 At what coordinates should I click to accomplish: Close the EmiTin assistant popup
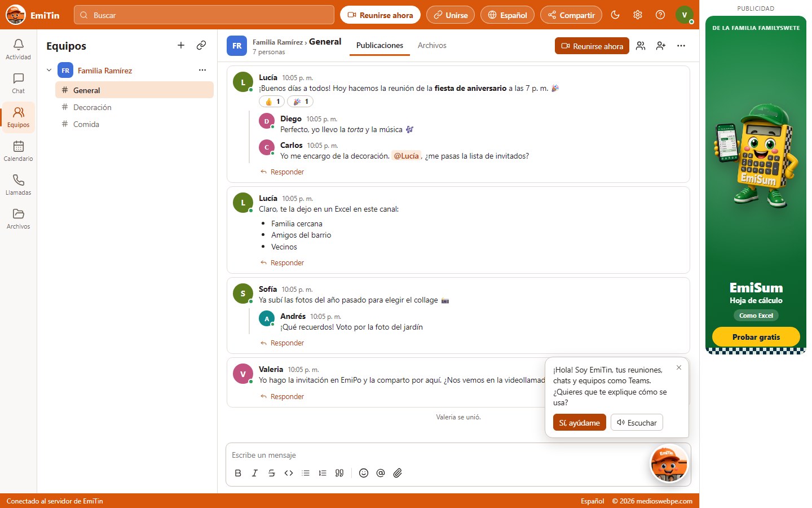679,367
